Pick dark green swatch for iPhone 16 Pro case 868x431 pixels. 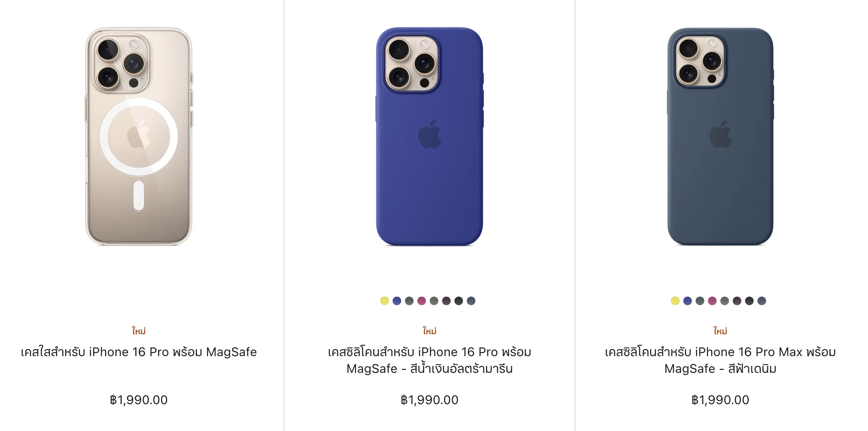(409, 301)
